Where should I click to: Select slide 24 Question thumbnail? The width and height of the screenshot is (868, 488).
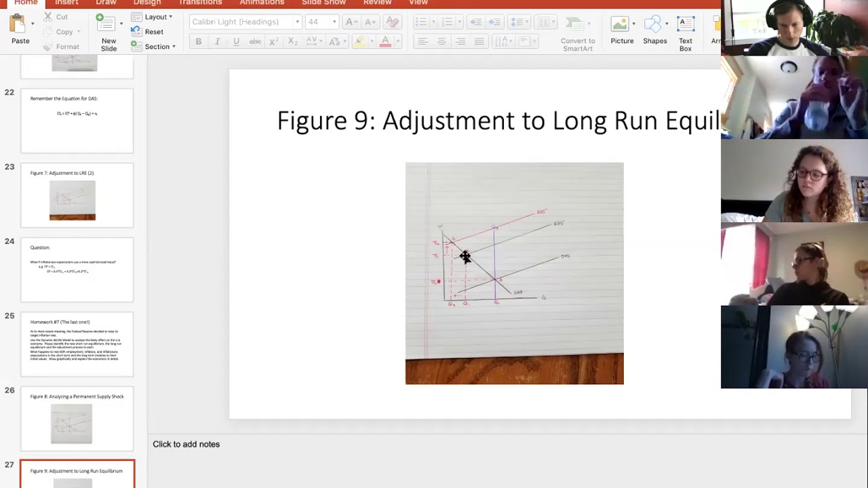pos(77,270)
